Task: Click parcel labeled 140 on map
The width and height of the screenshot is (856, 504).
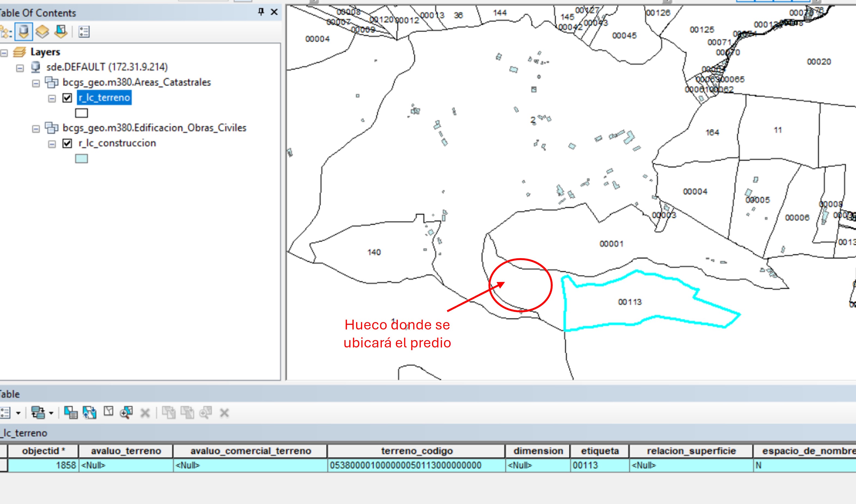Action: (374, 252)
